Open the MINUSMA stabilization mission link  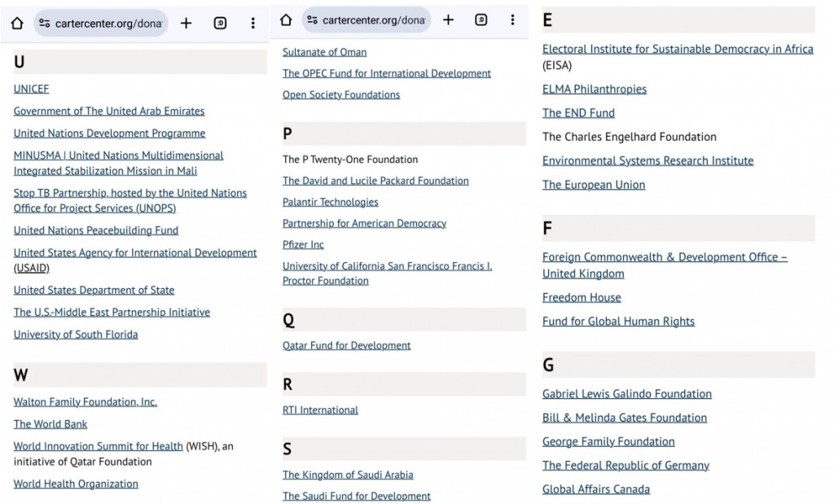[119, 163]
